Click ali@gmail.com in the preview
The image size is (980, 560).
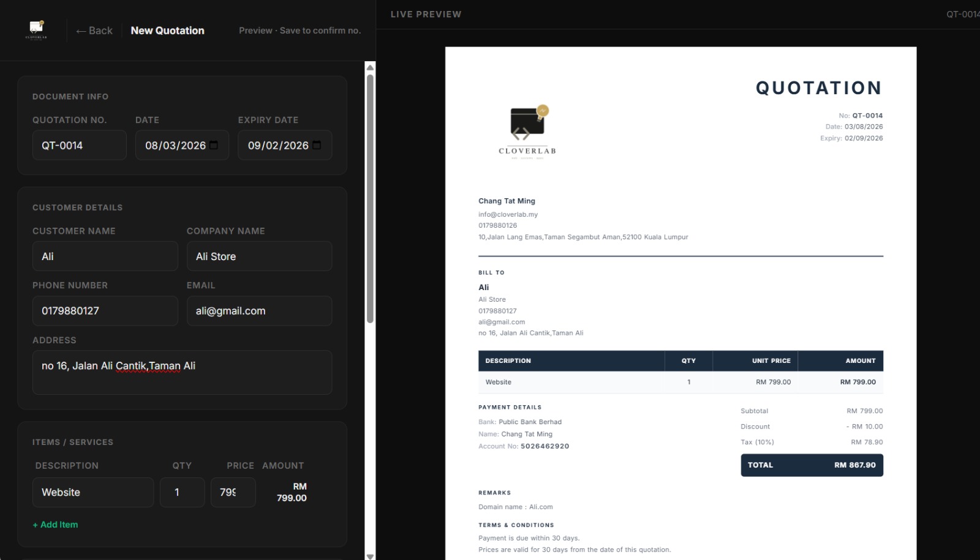pos(502,322)
